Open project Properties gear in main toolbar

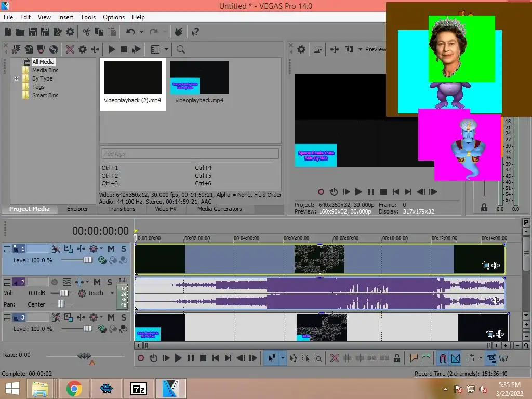(70, 32)
